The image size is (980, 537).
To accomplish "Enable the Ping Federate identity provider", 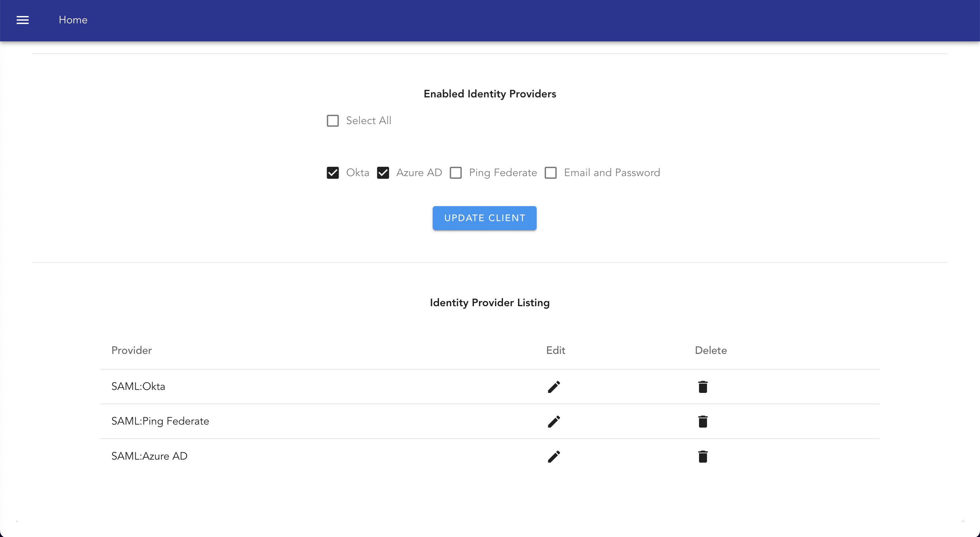I will click(x=456, y=172).
